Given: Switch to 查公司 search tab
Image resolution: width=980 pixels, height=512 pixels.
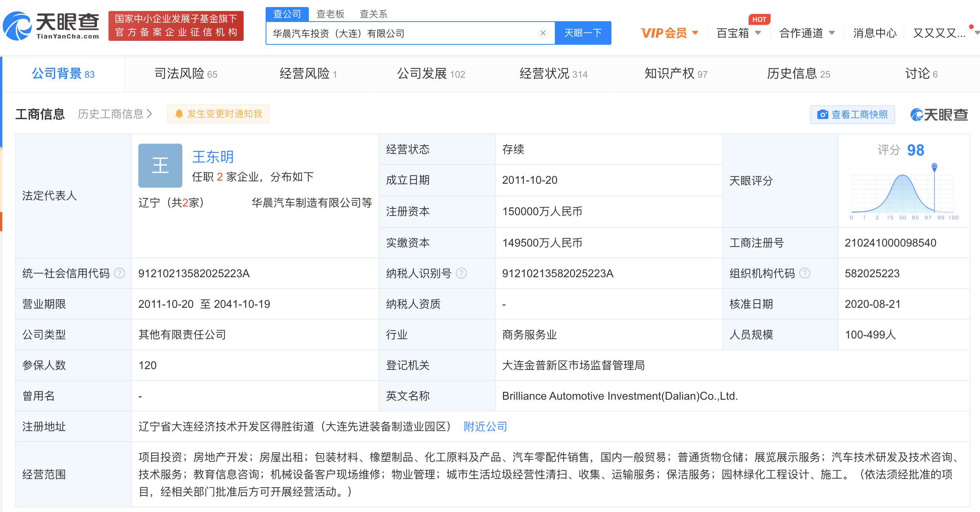Looking at the screenshot, I should coord(287,14).
